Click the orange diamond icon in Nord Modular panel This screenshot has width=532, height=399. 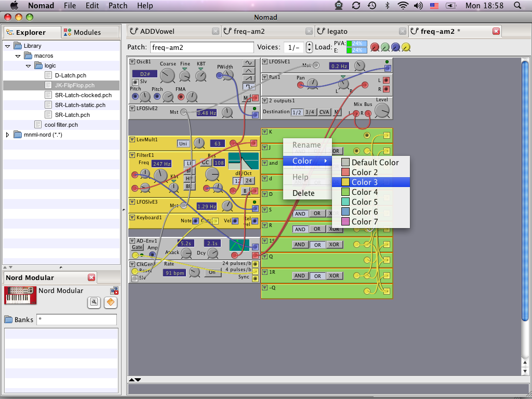(x=110, y=303)
